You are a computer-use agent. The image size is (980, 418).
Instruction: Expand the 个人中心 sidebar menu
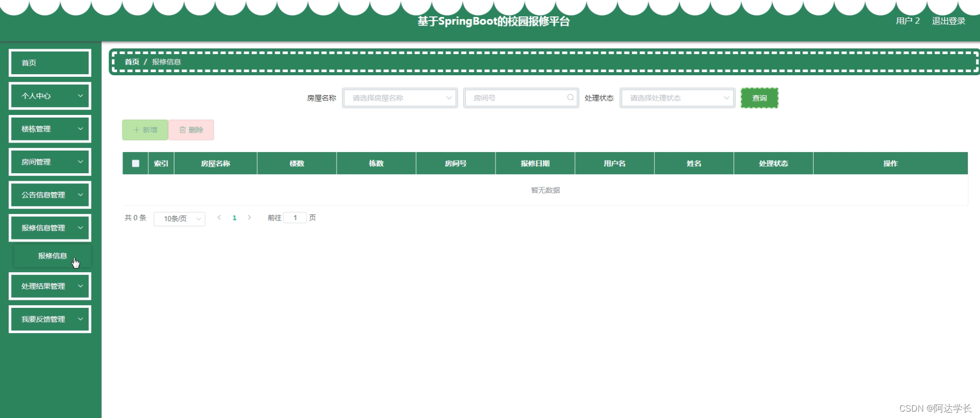(50, 96)
